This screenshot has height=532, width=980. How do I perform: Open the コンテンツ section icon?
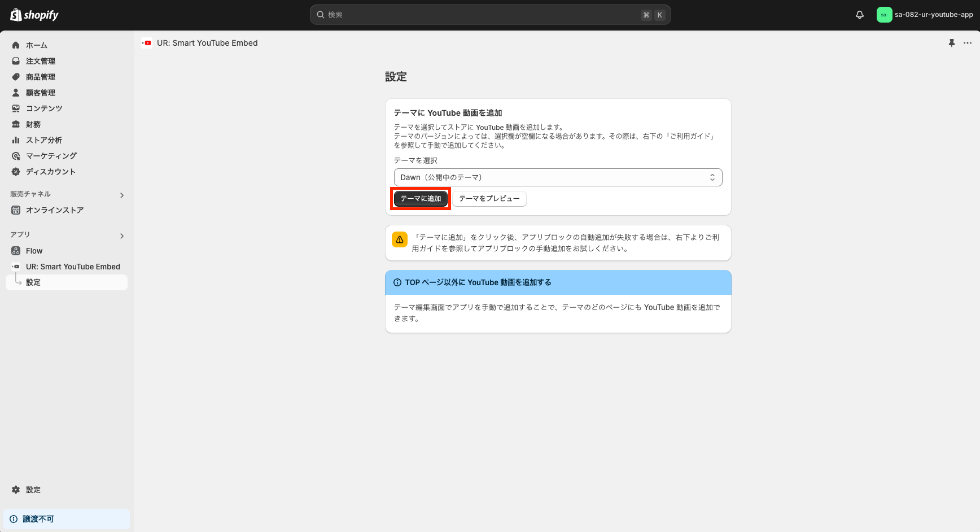point(15,108)
